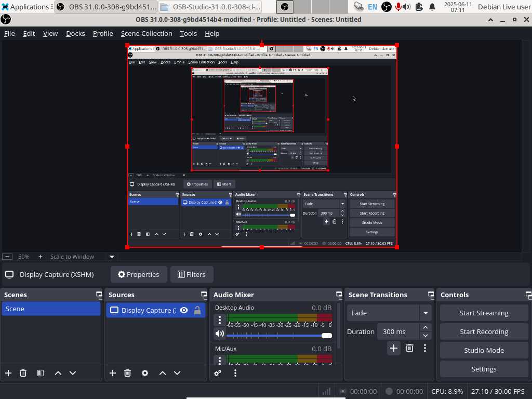Move the selected source up
The height and width of the screenshot is (399, 532).
(x=163, y=373)
